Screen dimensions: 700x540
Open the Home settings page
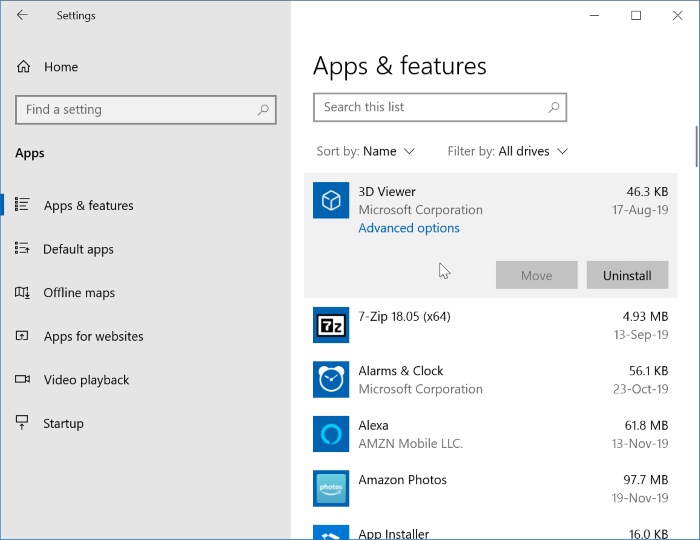point(61,67)
